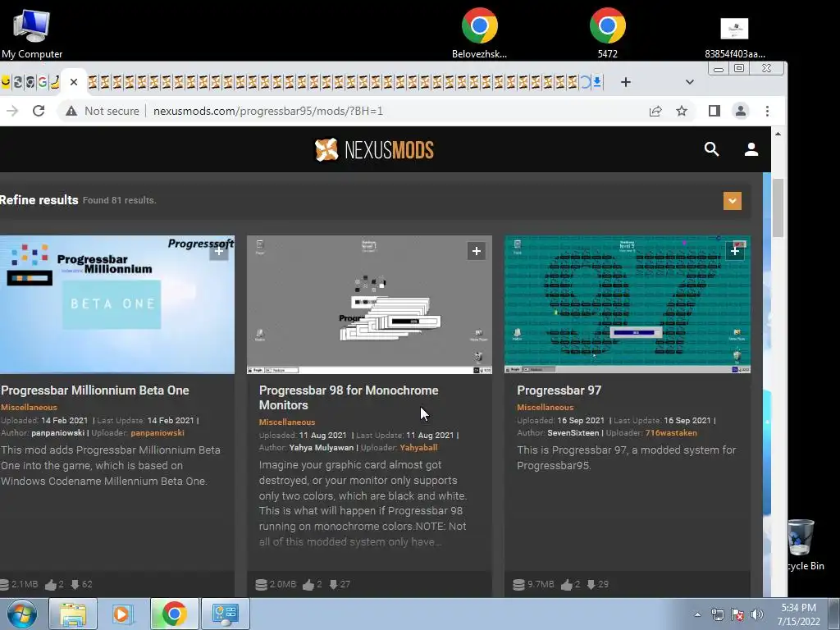Click the Action Center flag icon
This screenshot has width=840, height=630.
[x=737, y=614]
